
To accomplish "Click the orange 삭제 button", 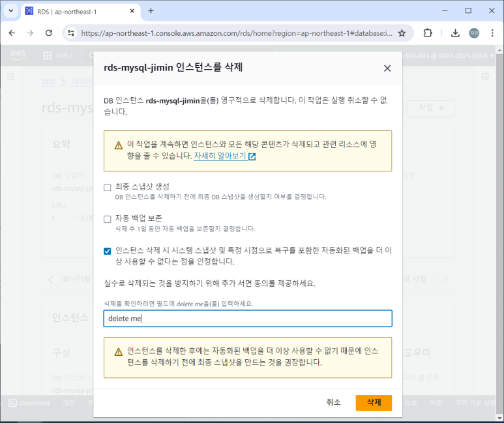I will (x=374, y=403).
